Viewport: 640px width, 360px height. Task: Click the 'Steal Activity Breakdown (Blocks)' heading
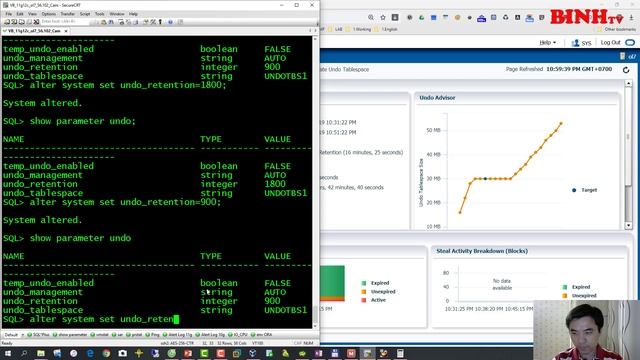coord(482,251)
